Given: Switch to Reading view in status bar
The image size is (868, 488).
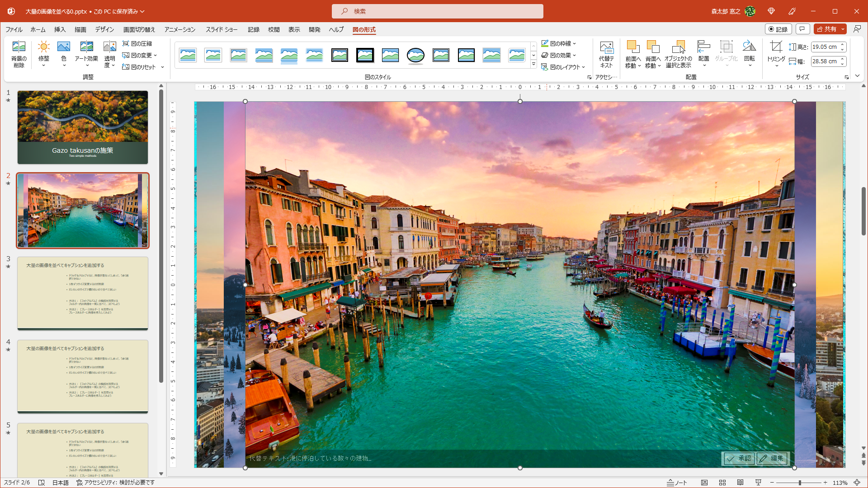Looking at the screenshot, I should click(x=740, y=483).
